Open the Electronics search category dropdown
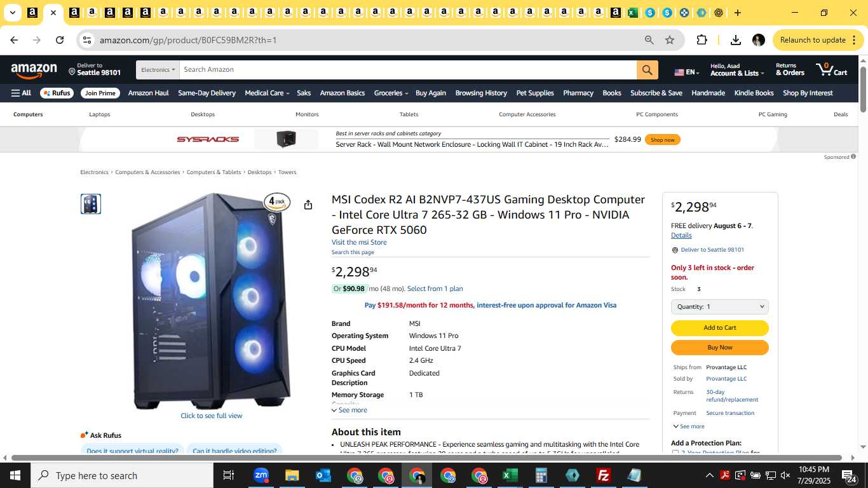This screenshot has height=488, width=868. [x=158, y=70]
